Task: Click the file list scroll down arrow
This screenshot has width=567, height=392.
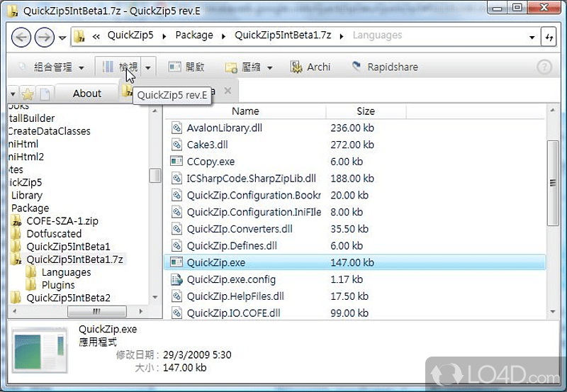Action: [553, 312]
